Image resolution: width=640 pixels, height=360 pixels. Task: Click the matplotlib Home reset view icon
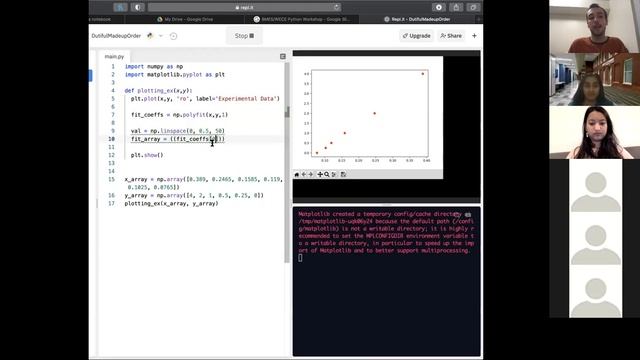297,174
